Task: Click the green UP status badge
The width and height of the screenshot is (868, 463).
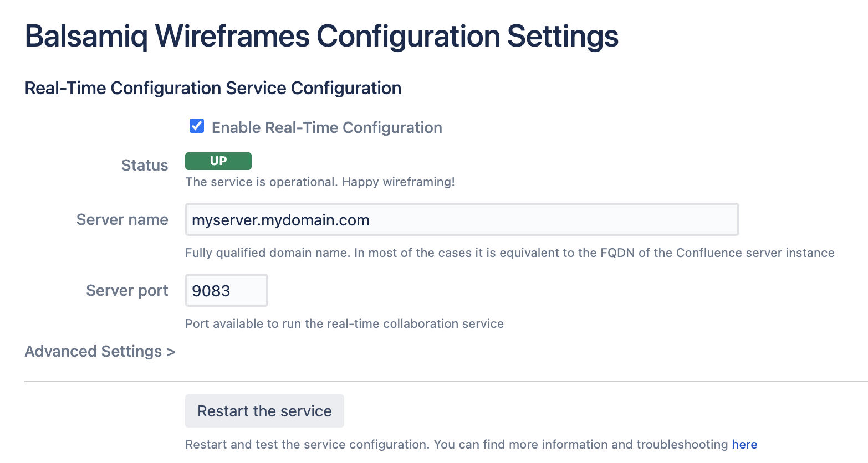Action: pos(218,161)
